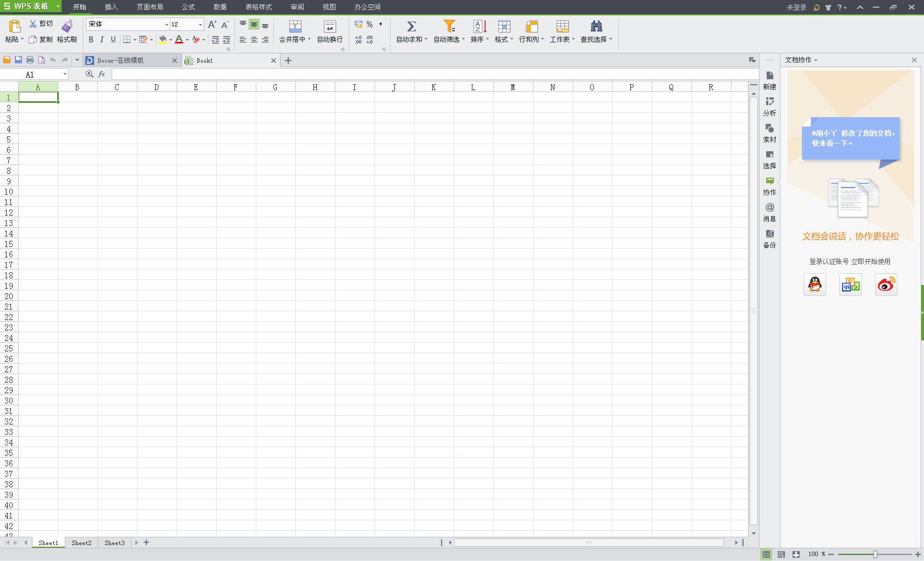The height and width of the screenshot is (561, 924).
Task: Click the zoom slider handle
Action: pos(875,554)
